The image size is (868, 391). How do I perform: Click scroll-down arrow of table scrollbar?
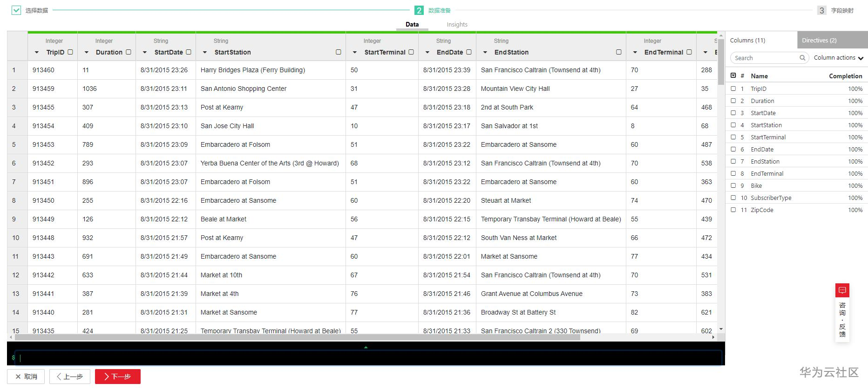721,329
